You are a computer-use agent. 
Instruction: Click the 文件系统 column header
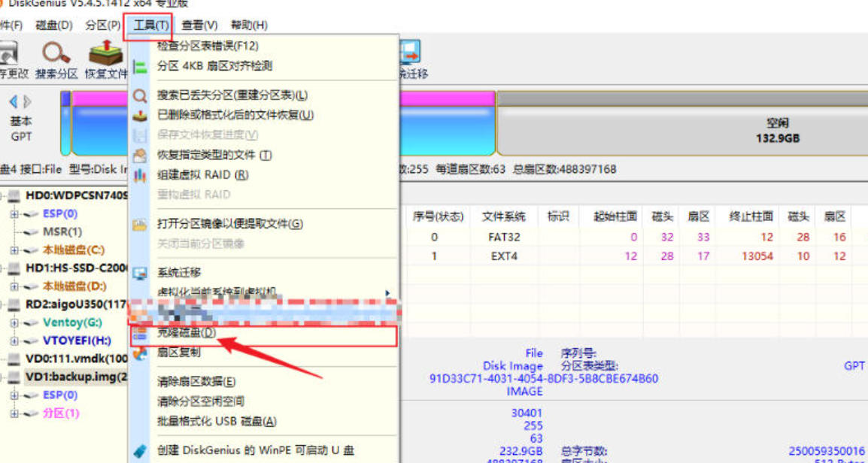[x=503, y=216]
